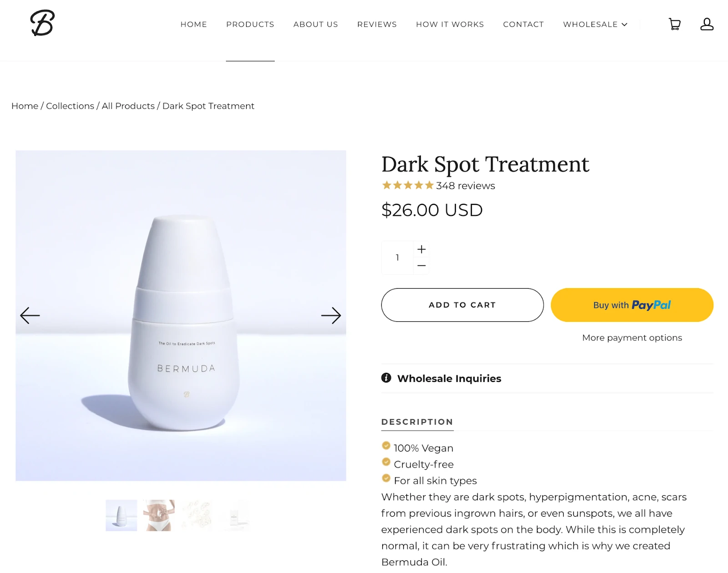Viewport: 728px width, 573px height.
Task: Select the woman in underwear thumbnail
Action: point(159,516)
